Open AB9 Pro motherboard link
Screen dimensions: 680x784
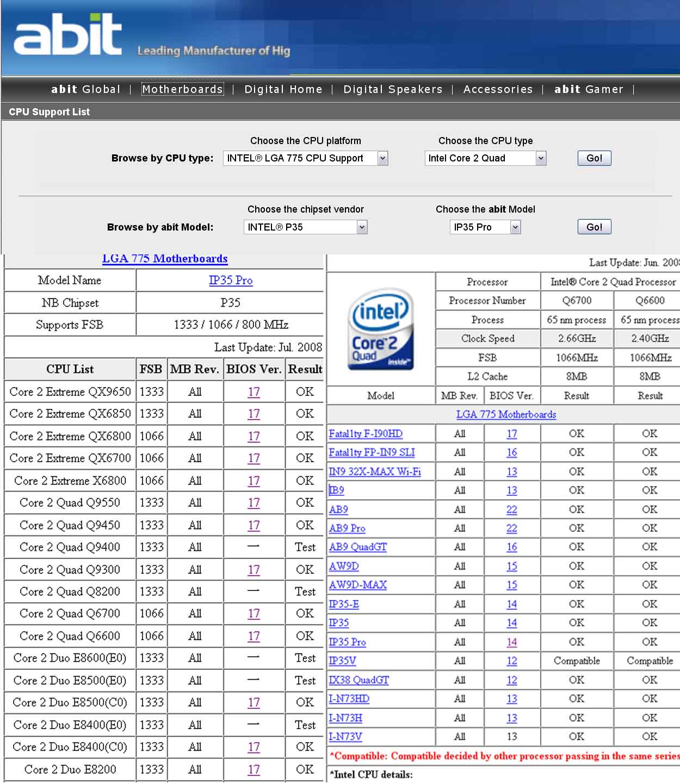click(x=347, y=528)
